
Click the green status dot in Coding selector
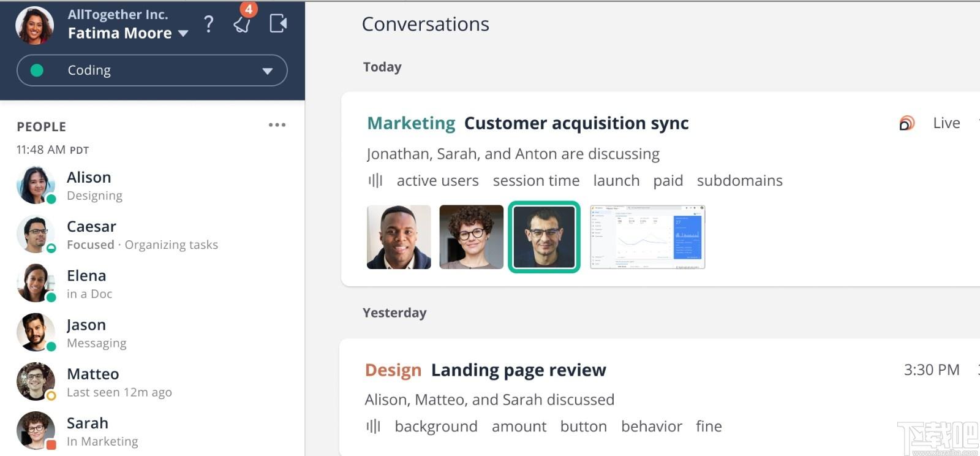(x=37, y=70)
